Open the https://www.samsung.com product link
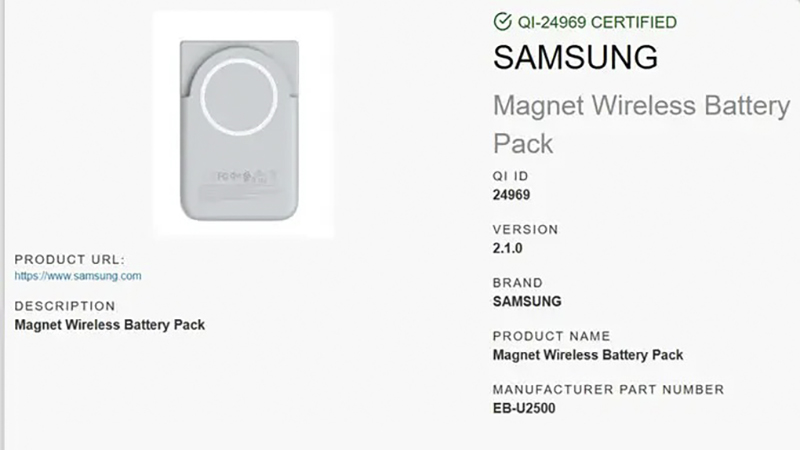 pyautogui.click(x=78, y=275)
